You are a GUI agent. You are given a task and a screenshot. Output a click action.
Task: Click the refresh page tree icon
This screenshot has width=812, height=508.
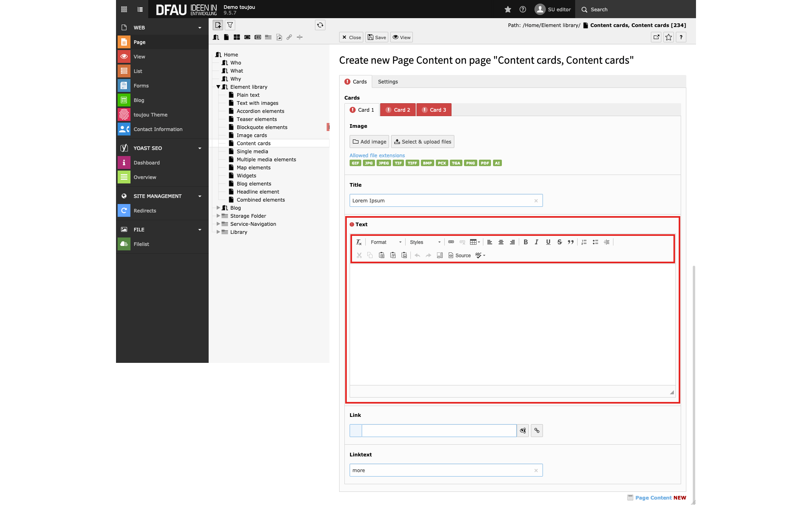point(320,25)
